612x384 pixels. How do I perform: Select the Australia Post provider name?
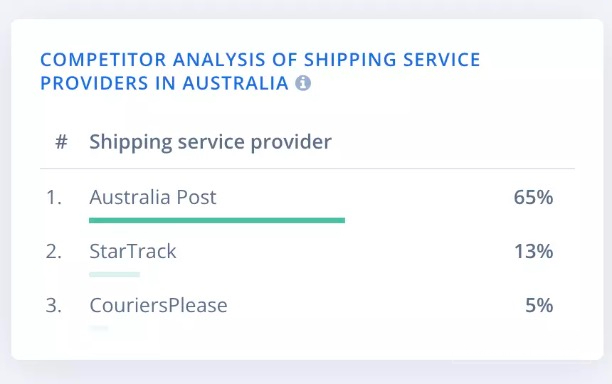pos(153,197)
